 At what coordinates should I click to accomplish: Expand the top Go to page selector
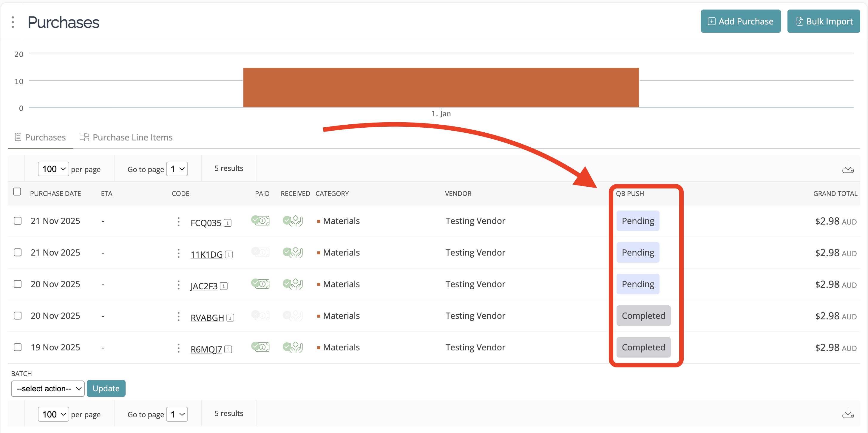click(x=177, y=169)
